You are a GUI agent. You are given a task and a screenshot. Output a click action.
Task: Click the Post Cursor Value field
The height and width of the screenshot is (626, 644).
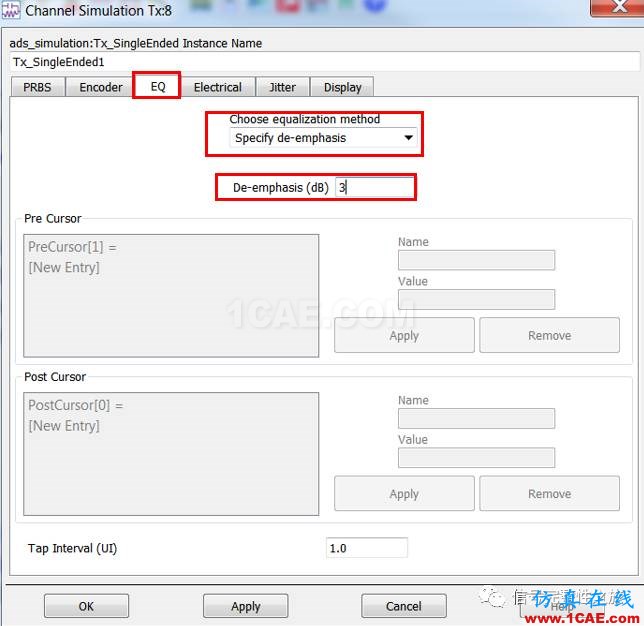[476, 458]
